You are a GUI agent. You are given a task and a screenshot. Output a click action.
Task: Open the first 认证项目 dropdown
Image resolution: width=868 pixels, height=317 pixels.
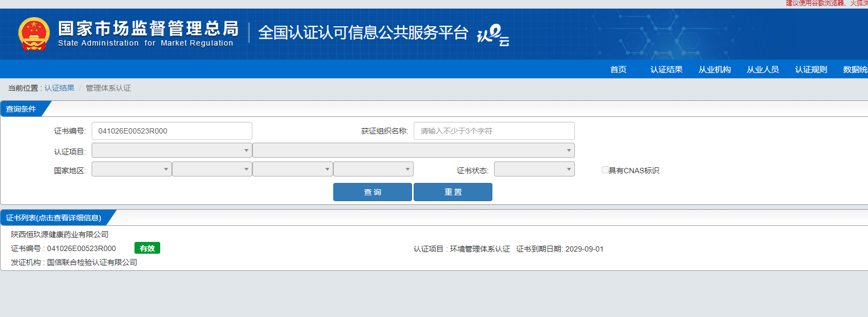coord(171,150)
